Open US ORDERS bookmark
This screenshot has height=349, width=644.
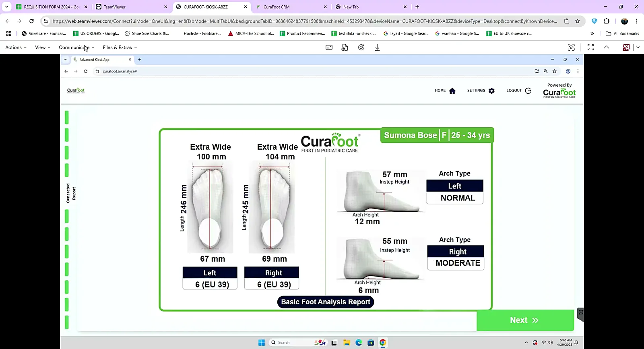(96, 33)
